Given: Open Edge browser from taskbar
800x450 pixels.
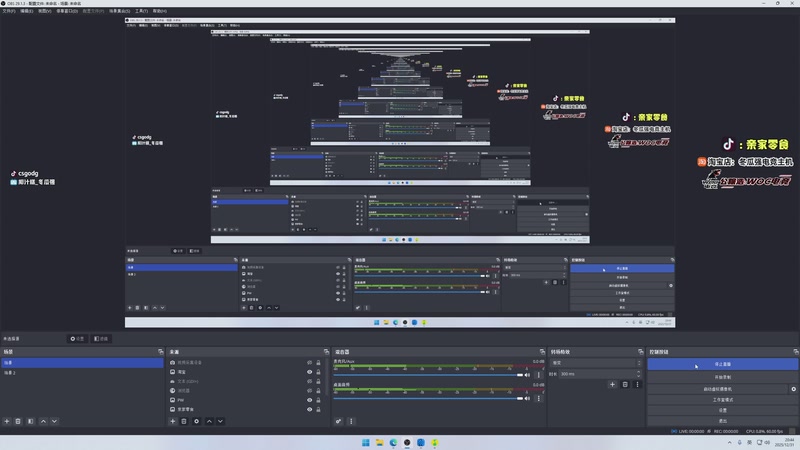Looking at the screenshot, I should [x=393, y=442].
